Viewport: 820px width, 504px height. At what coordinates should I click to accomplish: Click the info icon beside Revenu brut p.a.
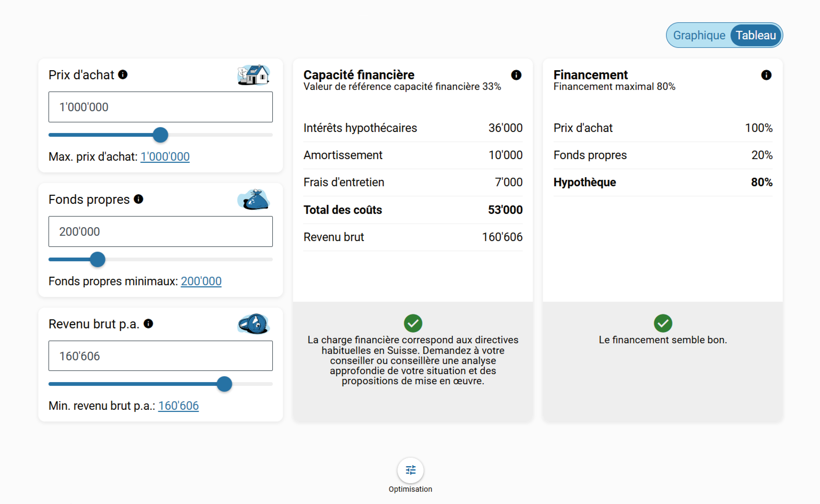click(x=148, y=323)
